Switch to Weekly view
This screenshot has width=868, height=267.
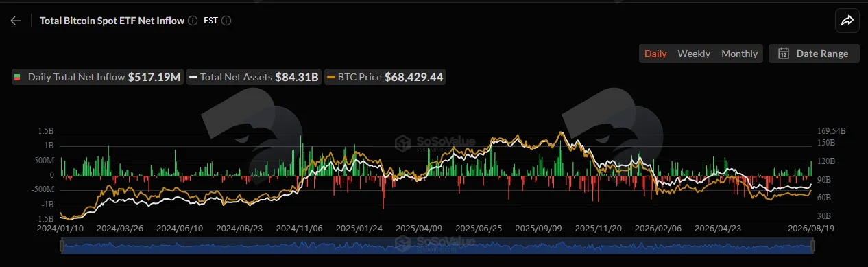click(x=694, y=54)
